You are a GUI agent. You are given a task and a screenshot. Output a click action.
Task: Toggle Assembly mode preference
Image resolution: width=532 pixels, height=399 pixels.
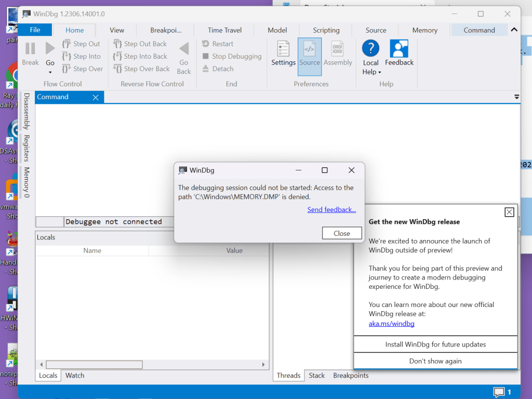(x=338, y=54)
